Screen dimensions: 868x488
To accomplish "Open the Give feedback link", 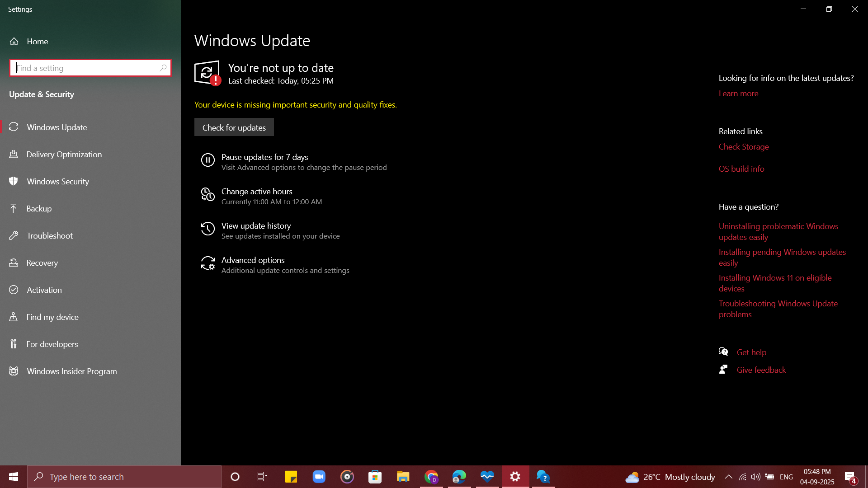I will (761, 370).
